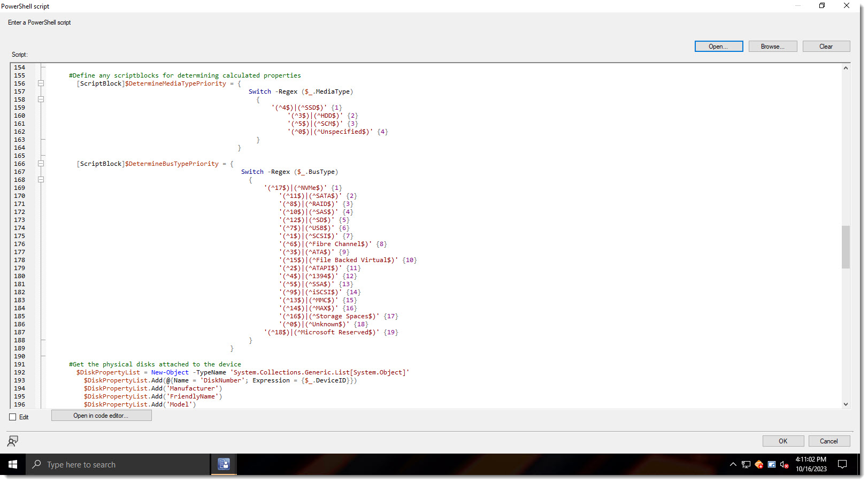Image resolution: width=868 pixels, height=483 pixels.
Task: Click the '(^3$)|(^HDD$)' {2} line
Action: pyautogui.click(x=323, y=116)
